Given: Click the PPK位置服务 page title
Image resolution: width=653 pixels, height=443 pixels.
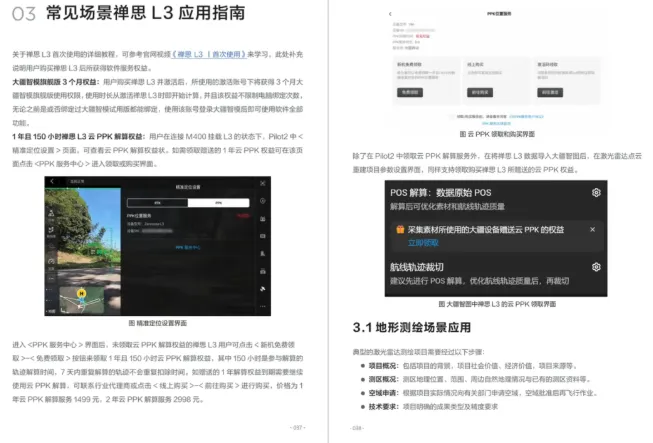Looking at the screenshot, I should 499,14.
